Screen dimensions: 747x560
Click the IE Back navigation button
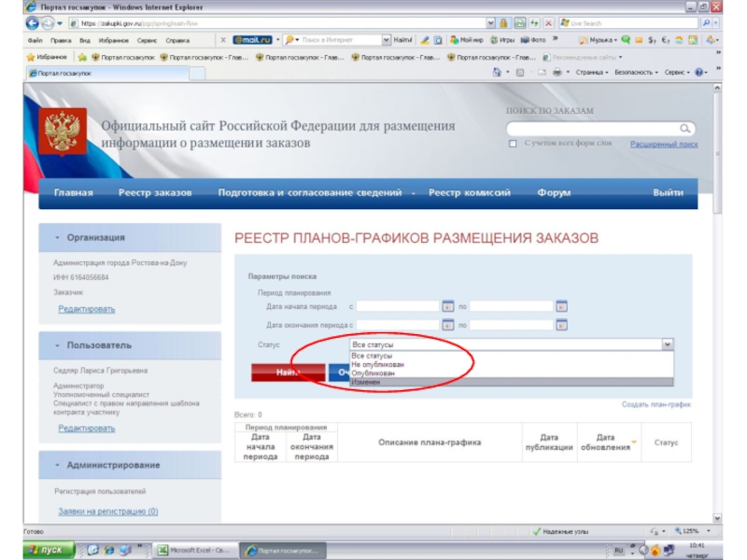(33, 23)
